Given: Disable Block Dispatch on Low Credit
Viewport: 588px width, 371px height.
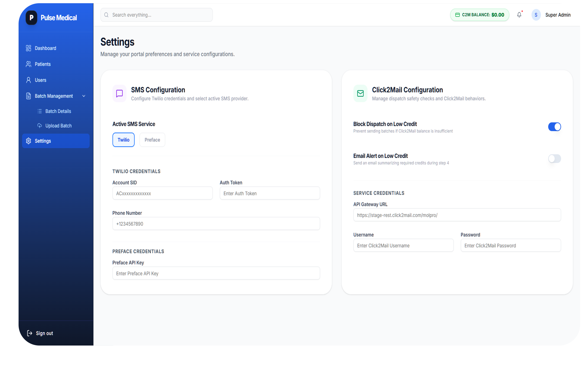Looking at the screenshot, I should pos(555,127).
